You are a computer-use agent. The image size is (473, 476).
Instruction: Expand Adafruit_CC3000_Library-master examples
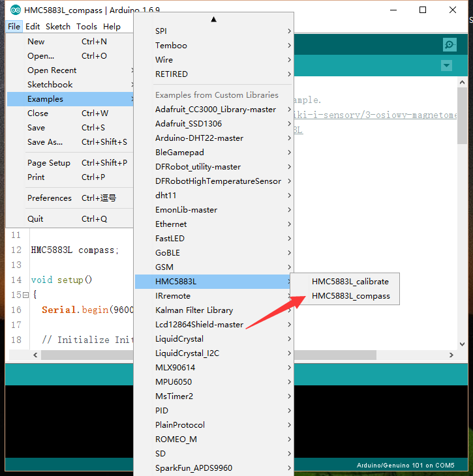click(214, 110)
